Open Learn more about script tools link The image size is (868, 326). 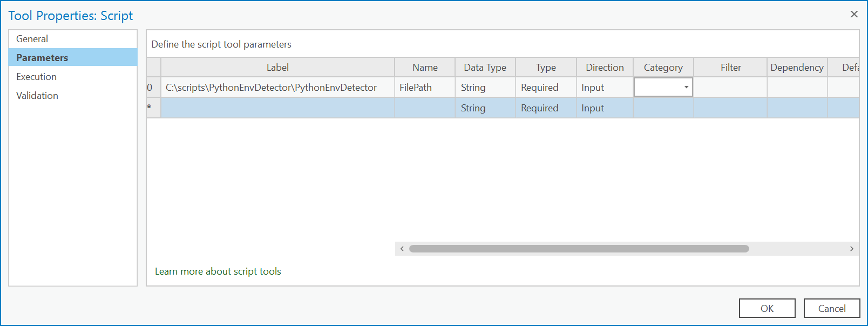(218, 271)
